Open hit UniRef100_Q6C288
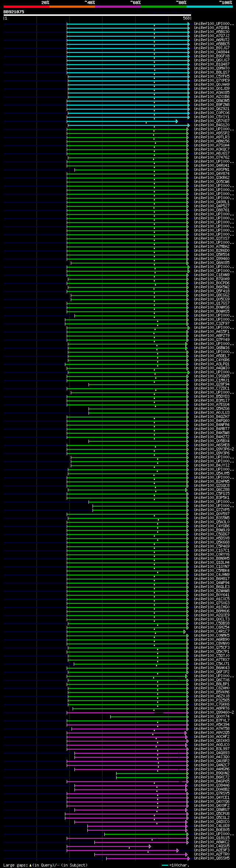The image size is (236, 868). click(212, 489)
